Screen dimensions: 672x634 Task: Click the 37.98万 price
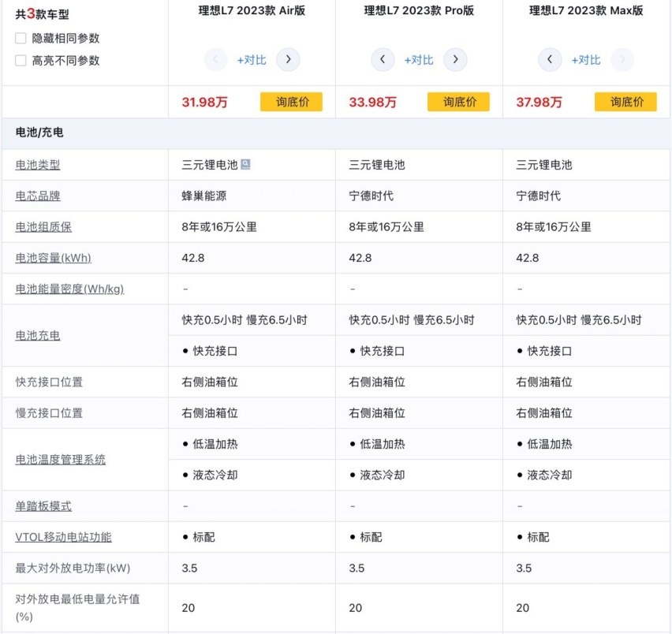click(x=539, y=103)
